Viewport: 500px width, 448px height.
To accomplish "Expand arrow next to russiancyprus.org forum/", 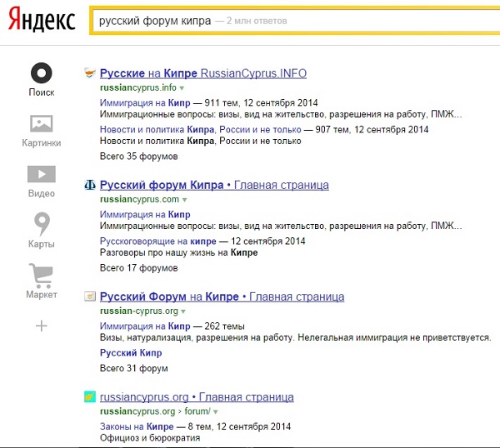I will (x=216, y=411).
